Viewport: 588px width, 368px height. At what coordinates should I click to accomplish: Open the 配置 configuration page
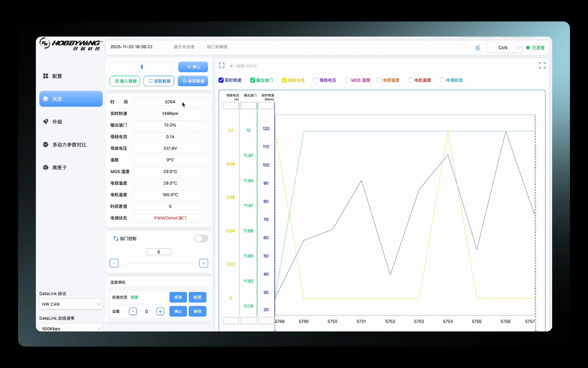coord(71,76)
